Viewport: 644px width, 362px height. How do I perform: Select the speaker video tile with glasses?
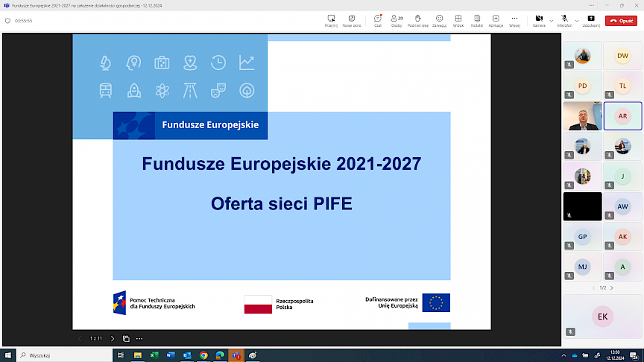(x=582, y=116)
